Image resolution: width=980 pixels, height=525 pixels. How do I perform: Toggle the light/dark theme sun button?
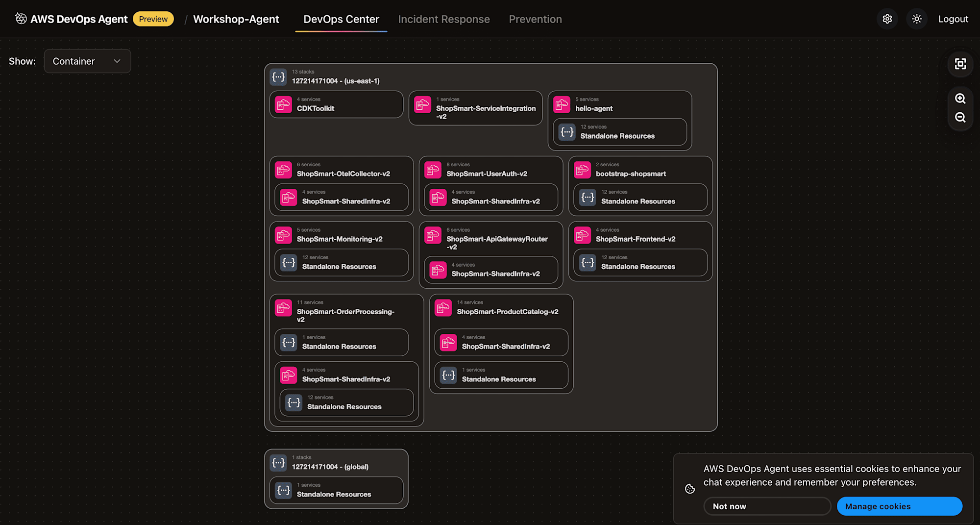pyautogui.click(x=917, y=19)
